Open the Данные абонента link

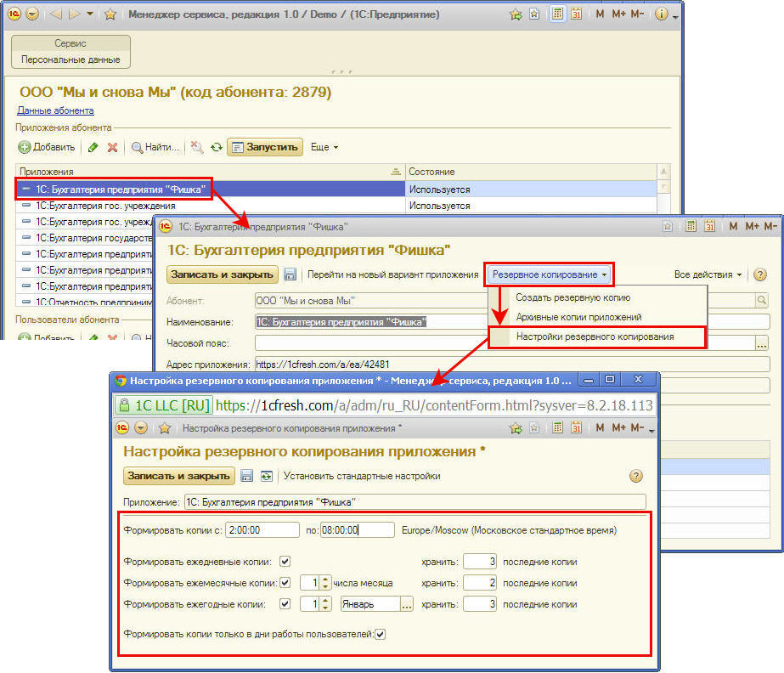pyautogui.click(x=55, y=110)
